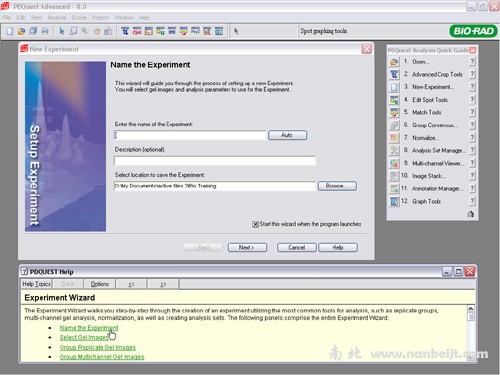Open the Group Multichannel Gel Images link

(x=102, y=357)
